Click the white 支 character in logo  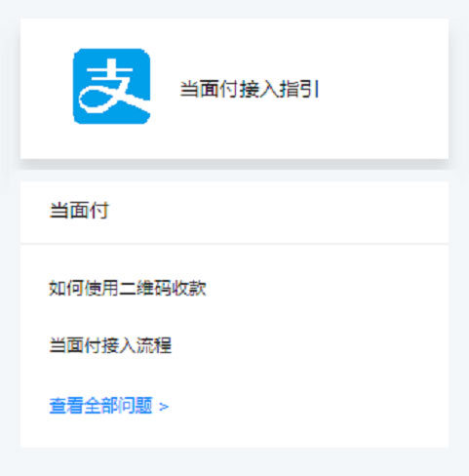click(114, 86)
